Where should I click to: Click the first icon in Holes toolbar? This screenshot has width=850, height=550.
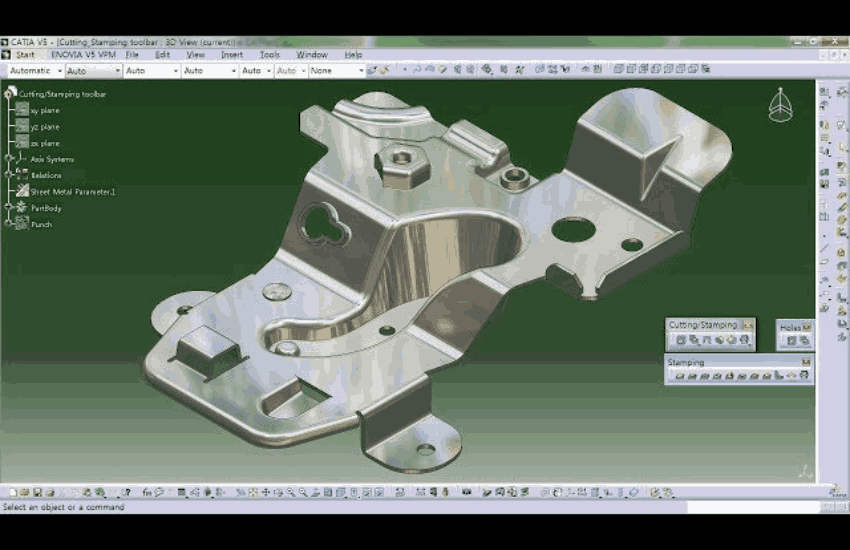(x=791, y=341)
